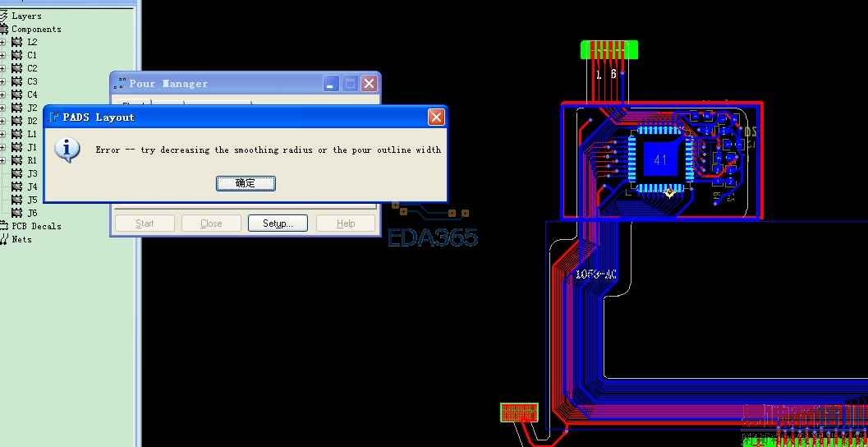Select the green connector at top of layout
The image size is (868, 447).
(609, 50)
